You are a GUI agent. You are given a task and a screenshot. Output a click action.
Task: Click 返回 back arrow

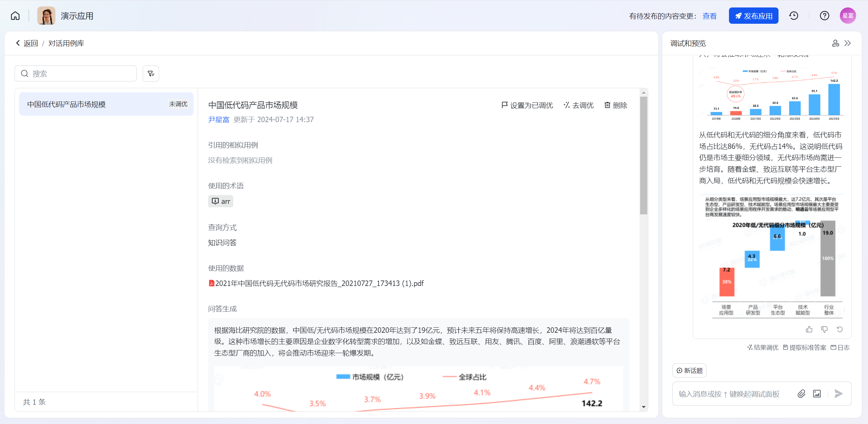click(x=27, y=43)
